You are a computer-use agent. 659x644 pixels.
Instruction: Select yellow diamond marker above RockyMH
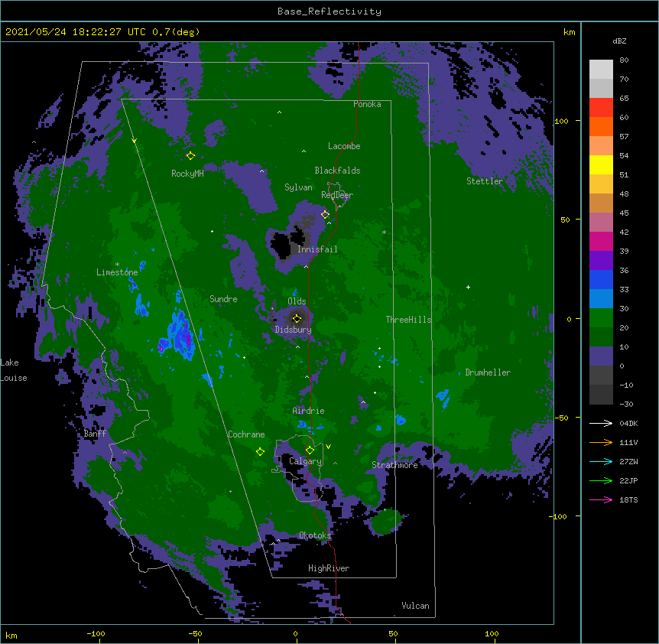point(190,156)
